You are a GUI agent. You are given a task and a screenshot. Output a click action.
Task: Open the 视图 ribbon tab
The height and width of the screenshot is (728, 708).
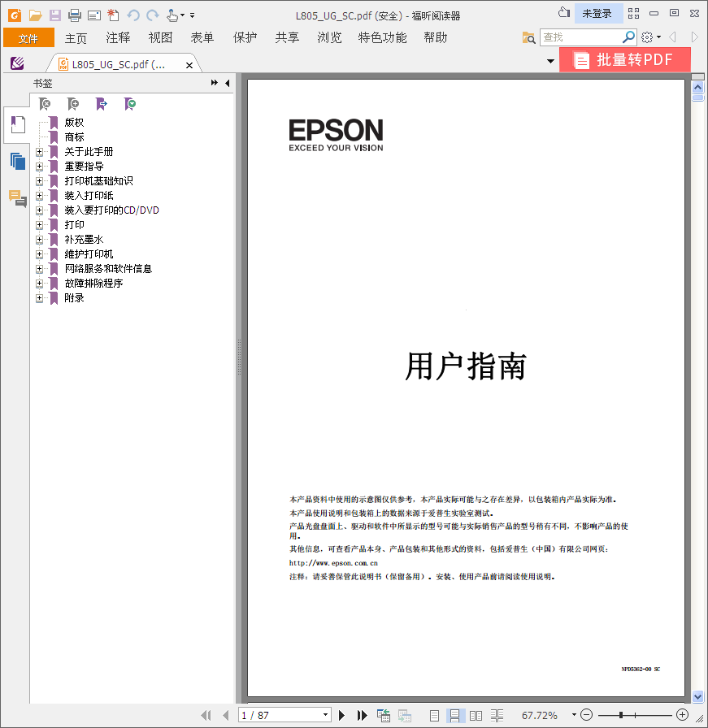(x=160, y=37)
